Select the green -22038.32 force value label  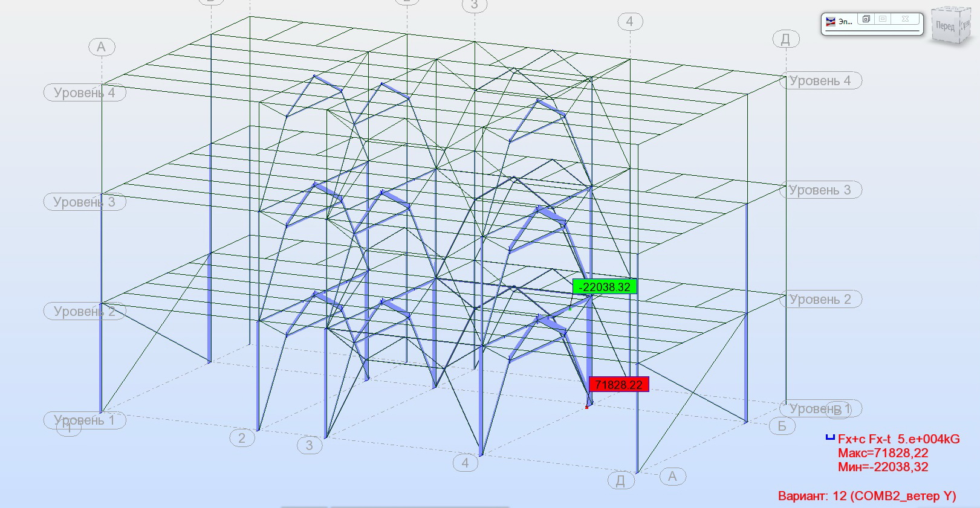pos(605,287)
